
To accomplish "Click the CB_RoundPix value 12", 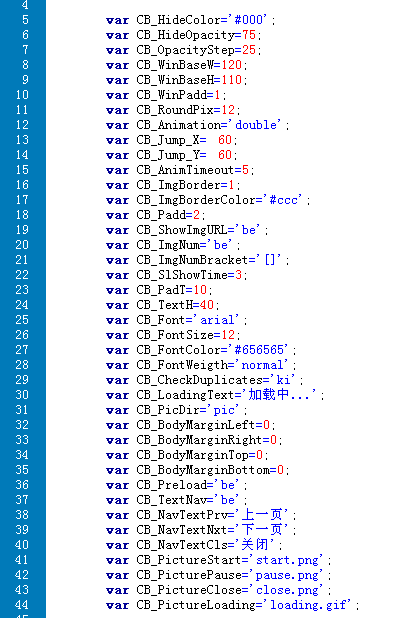I will coord(228,110).
